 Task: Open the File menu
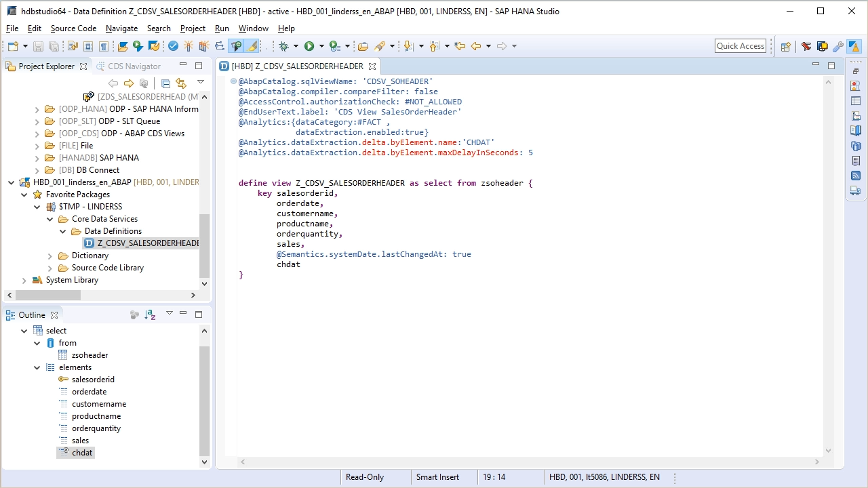(x=12, y=28)
